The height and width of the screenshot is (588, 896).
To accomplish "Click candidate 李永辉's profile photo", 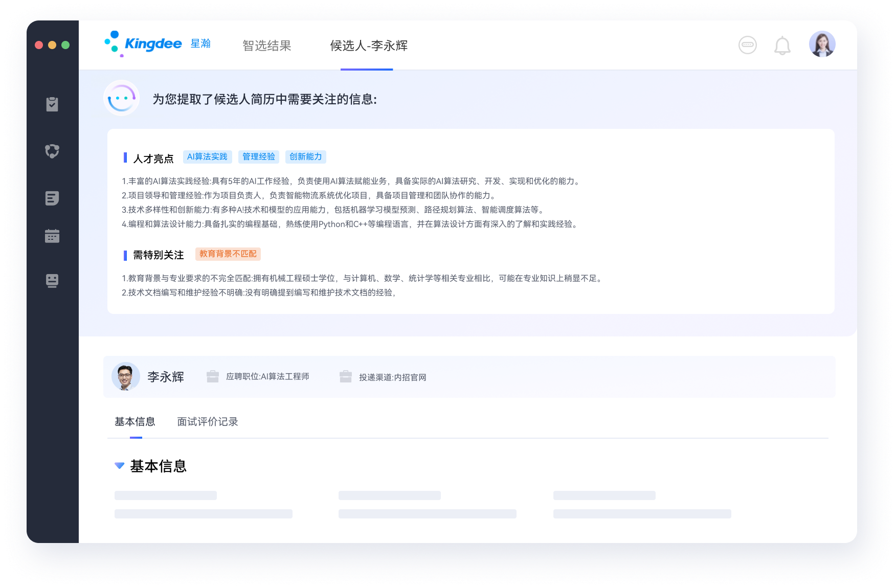I will tap(125, 377).
